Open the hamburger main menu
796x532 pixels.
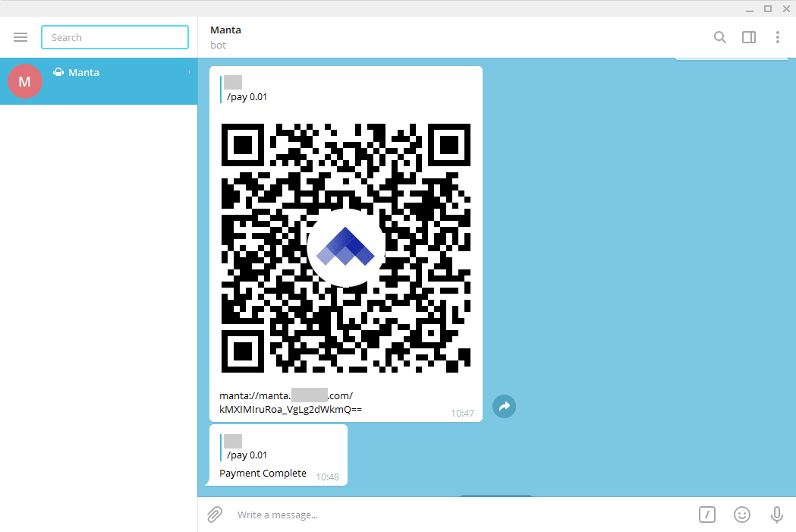coord(20,37)
